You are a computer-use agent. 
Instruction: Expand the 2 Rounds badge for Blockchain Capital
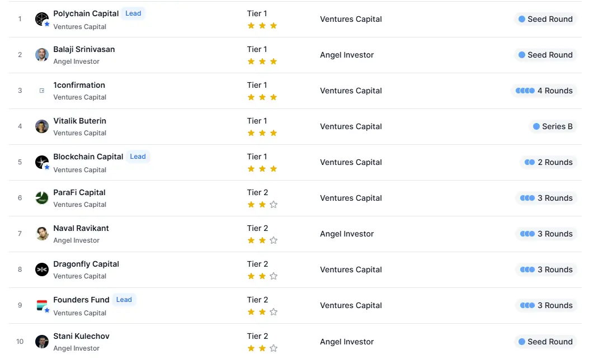click(549, 162)
